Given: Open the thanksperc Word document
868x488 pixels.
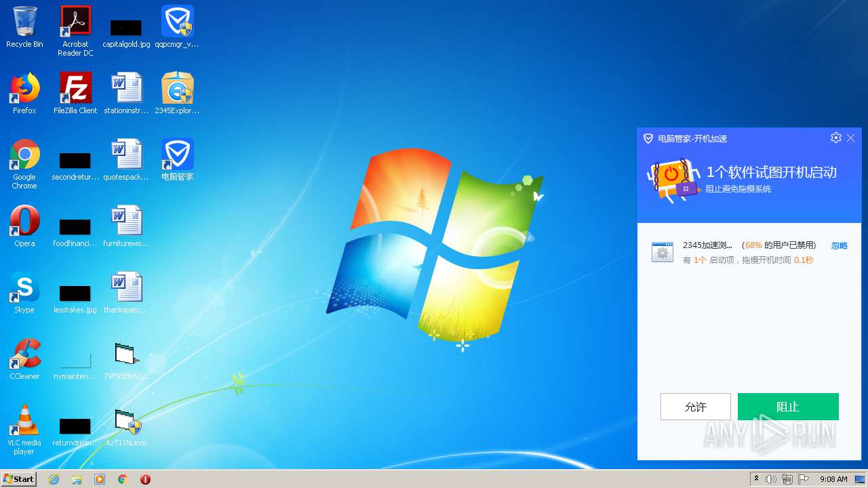Looking at the screenshot, I should [x=126, y=293].
